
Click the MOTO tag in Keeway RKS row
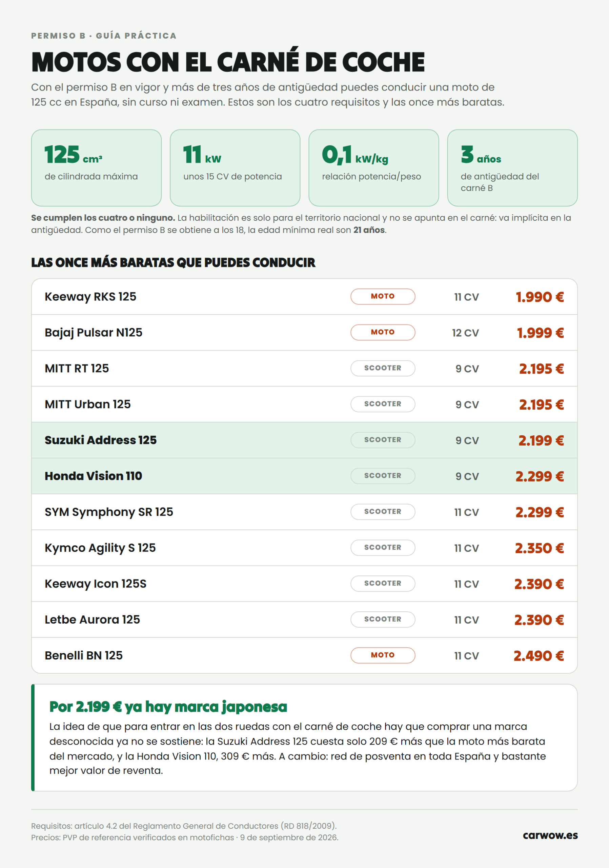tap(383, 296)
